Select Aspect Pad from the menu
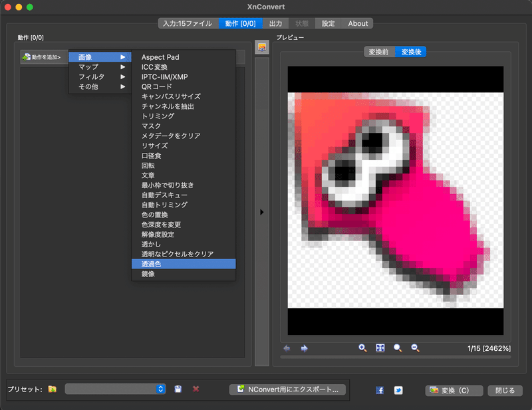Screen dimensions: 532x410 184,57
